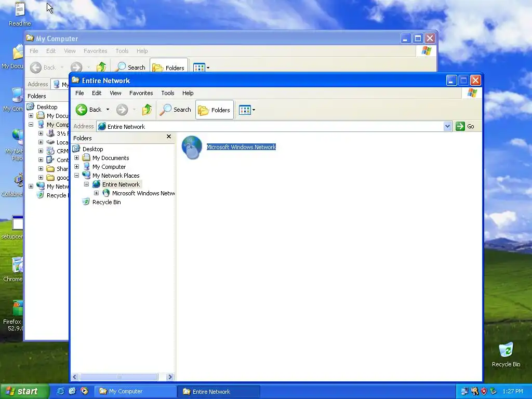Click the Go button next to Address bar
Screen dimensions: 532x399
(x=465, y=126)
